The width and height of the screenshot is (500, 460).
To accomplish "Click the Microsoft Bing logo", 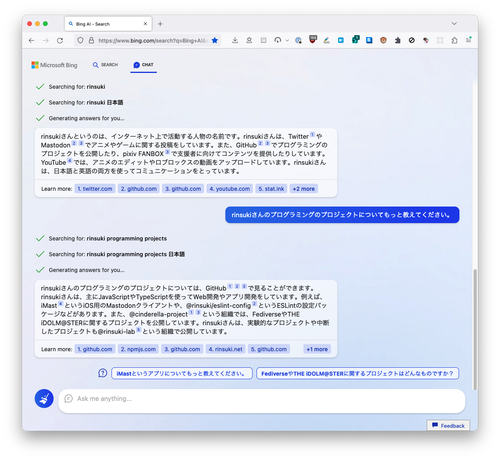I will click(x=54, y=65).
